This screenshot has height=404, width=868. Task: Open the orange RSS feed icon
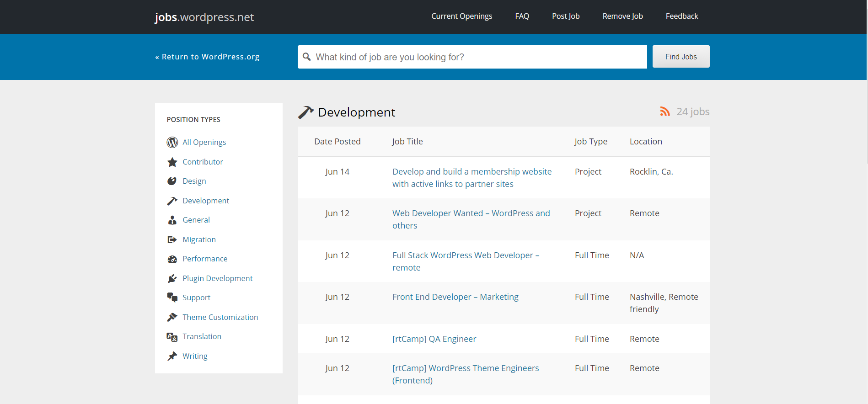click(x=664, y=112)
